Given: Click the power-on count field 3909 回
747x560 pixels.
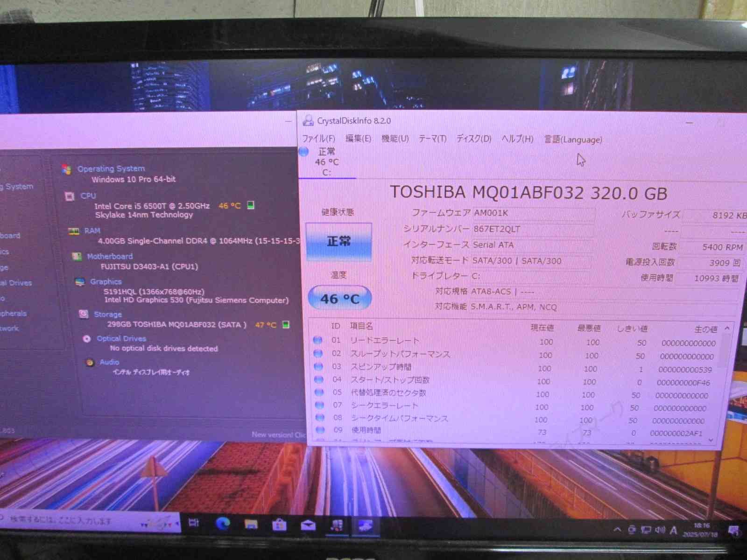Looking at the screenshot, I should (x=711, y=263).
